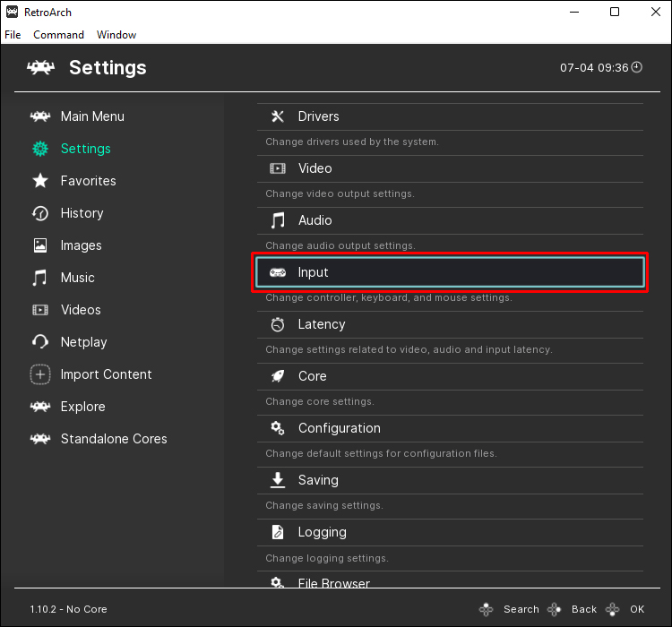This screenshot has width=672, height=627.
Task: Open Standalone Cores label in sidebar
Action: (x=114, y=439)
